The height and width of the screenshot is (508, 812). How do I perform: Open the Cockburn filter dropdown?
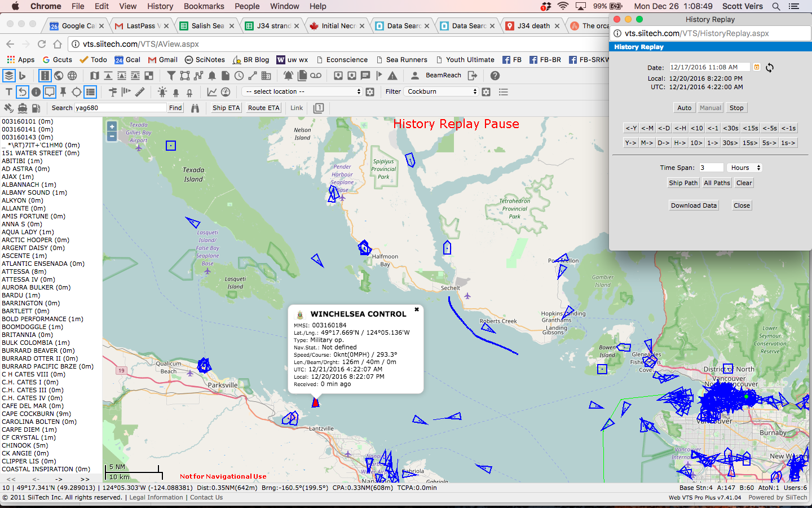point(441,91)
